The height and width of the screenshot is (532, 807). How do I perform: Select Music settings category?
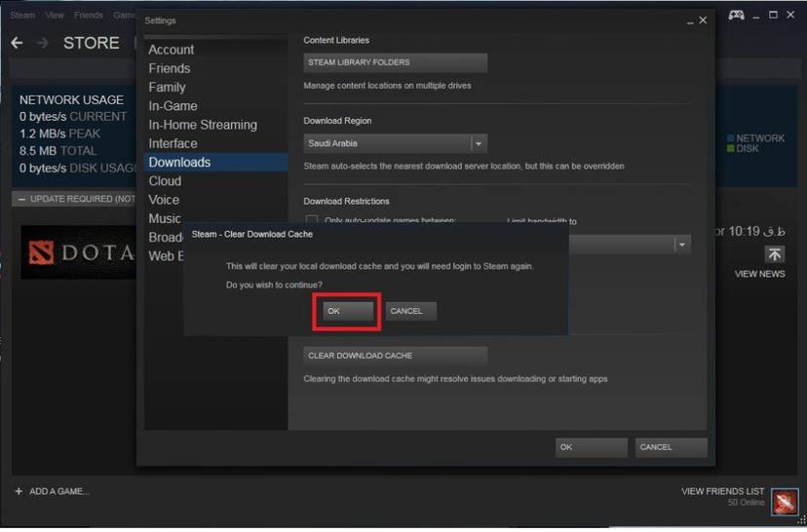tap(165, 219)
